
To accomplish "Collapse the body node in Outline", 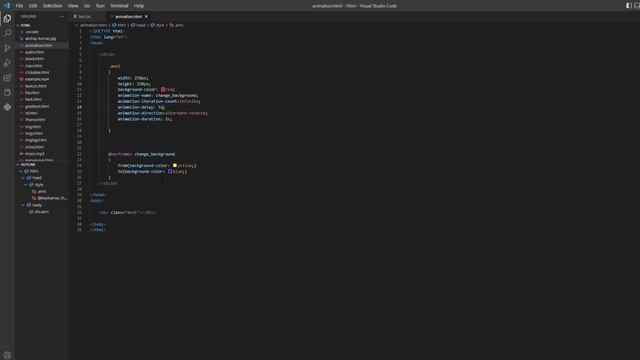I will 24,205.
